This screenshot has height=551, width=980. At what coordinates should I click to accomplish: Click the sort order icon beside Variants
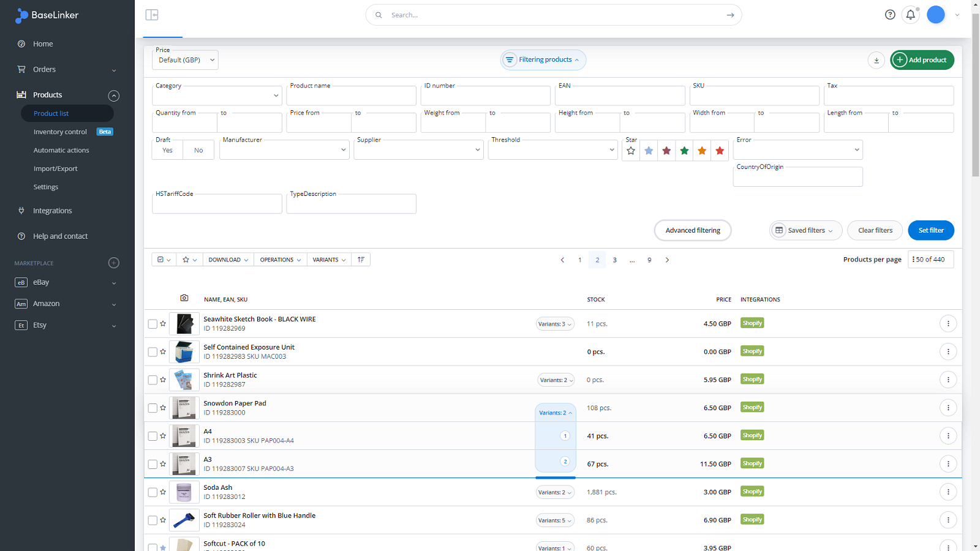(361, 260)
